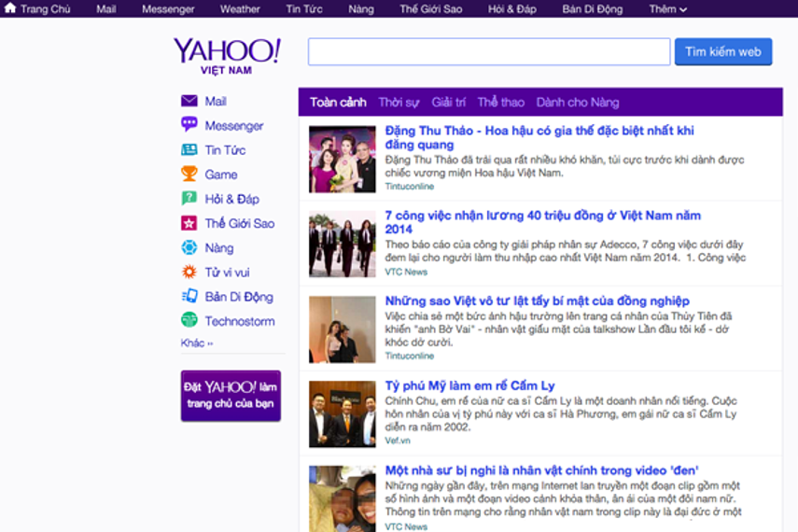Click Đặt Yahoo làm trang chủ button

tap(231, 396)
